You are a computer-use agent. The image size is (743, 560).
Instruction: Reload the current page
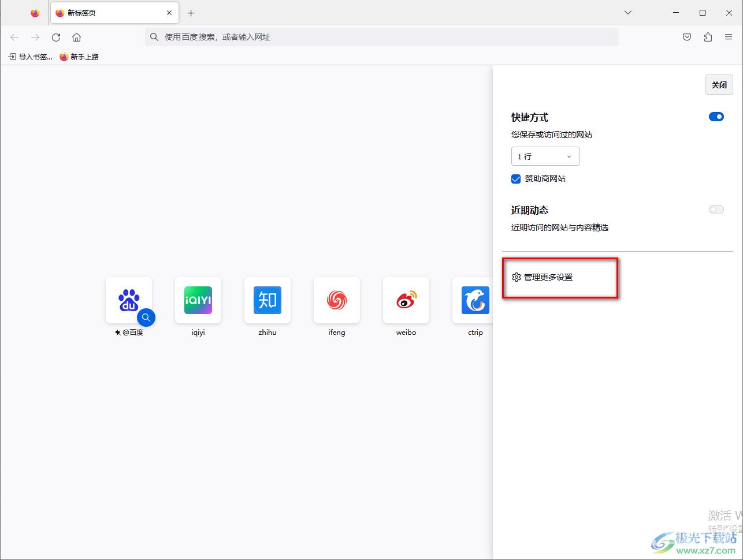click(56, 37)
